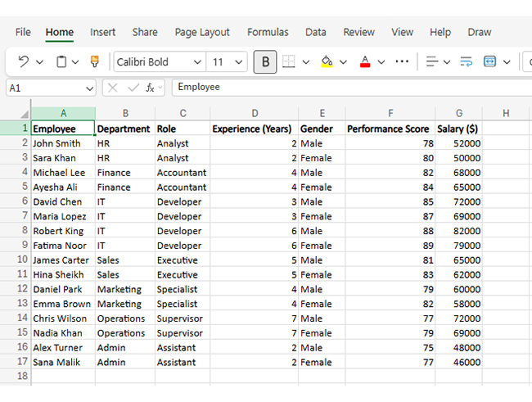Click the cancel entry X icon
The height and width of the screenshot is (402, 532).
112,88
